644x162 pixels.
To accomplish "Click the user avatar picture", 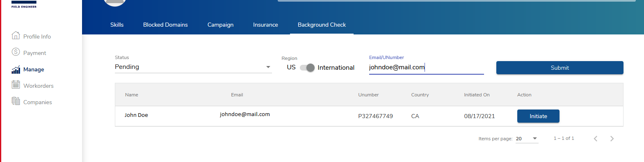I will click(x=115, y=3).
